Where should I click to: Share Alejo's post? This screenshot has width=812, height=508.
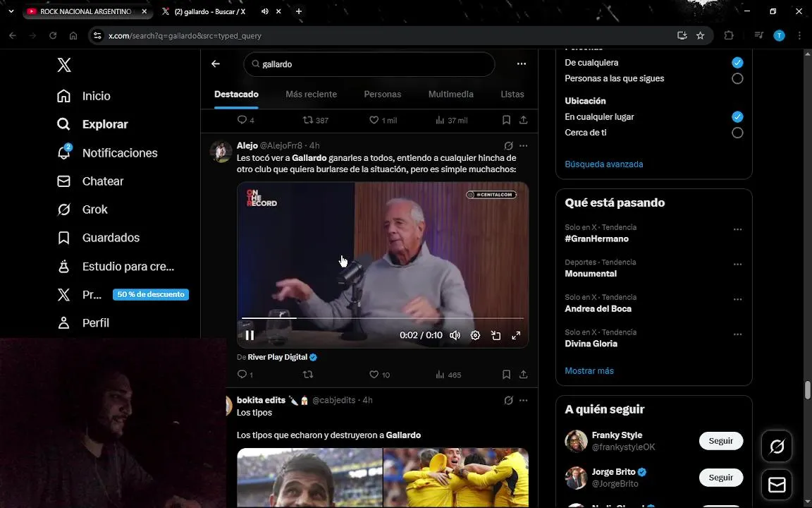[524, 375]
